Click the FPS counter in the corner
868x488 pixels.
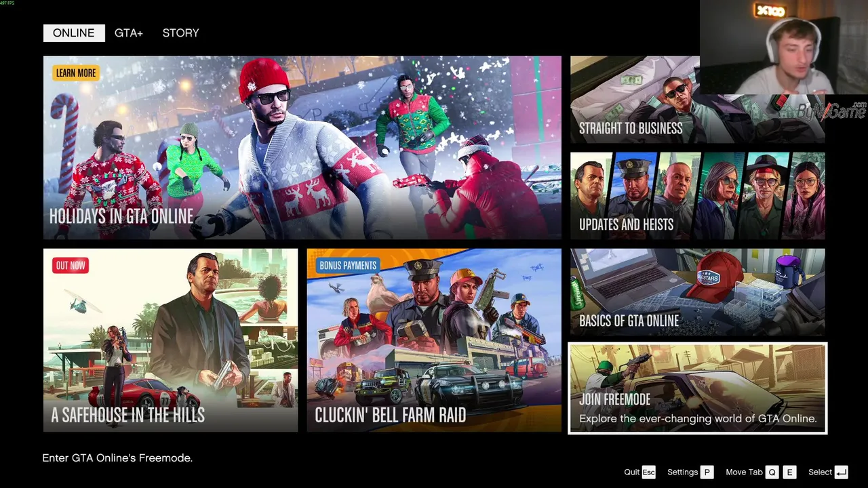point(7,3)
